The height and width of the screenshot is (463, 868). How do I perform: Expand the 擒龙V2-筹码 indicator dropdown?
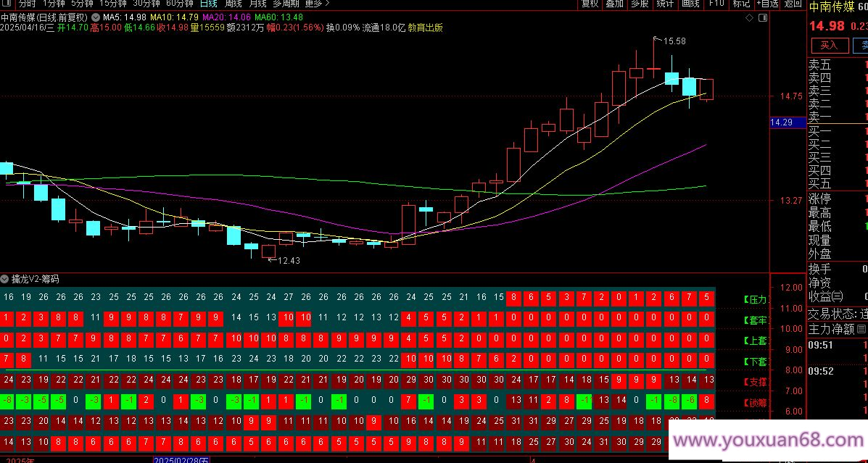(5, 279)
